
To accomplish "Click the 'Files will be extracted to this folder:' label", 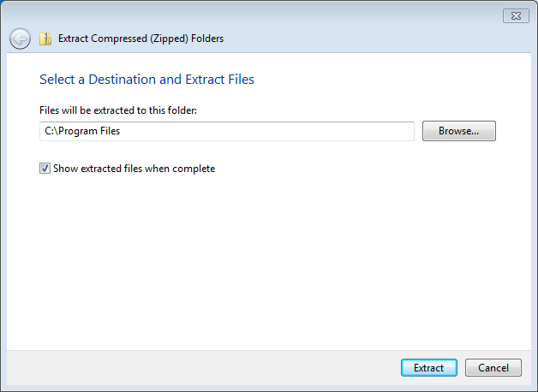I will tap(118, 110).
